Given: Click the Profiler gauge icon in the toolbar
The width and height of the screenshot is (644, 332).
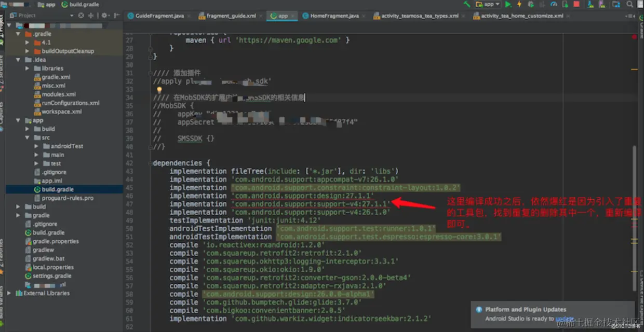Looking at the screenshot, I should click(554, 4).
